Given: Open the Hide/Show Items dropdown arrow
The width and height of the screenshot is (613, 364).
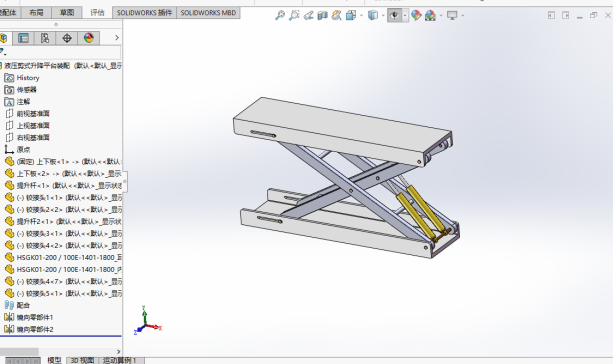Looking at the screenshot, I should 405,16.
